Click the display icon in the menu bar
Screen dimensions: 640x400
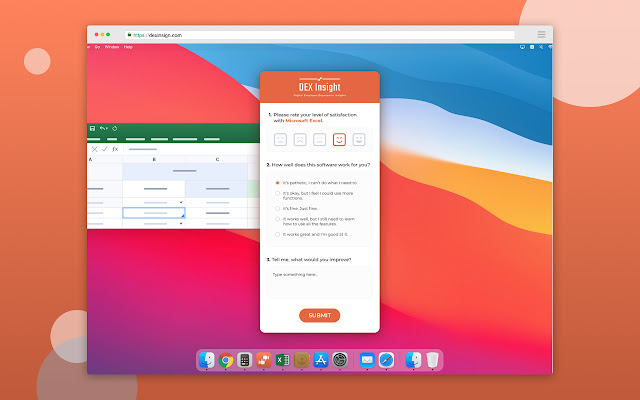click(x=522, y=47)
